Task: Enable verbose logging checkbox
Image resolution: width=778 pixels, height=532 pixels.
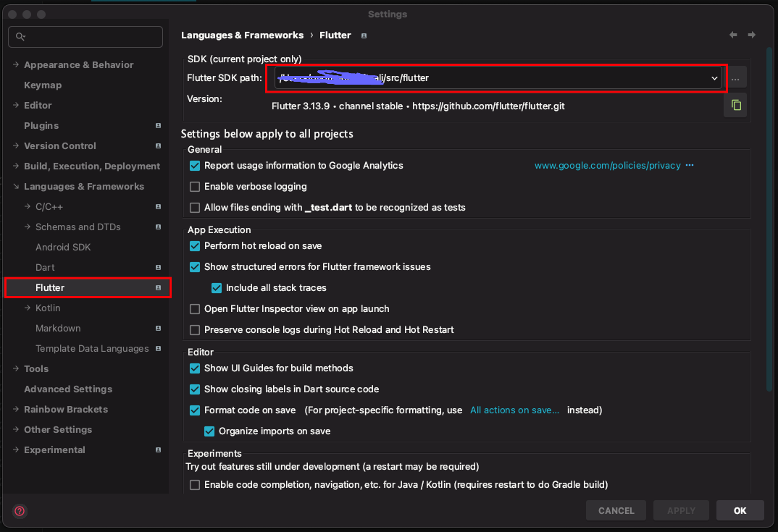Action: tap(195, 187)
